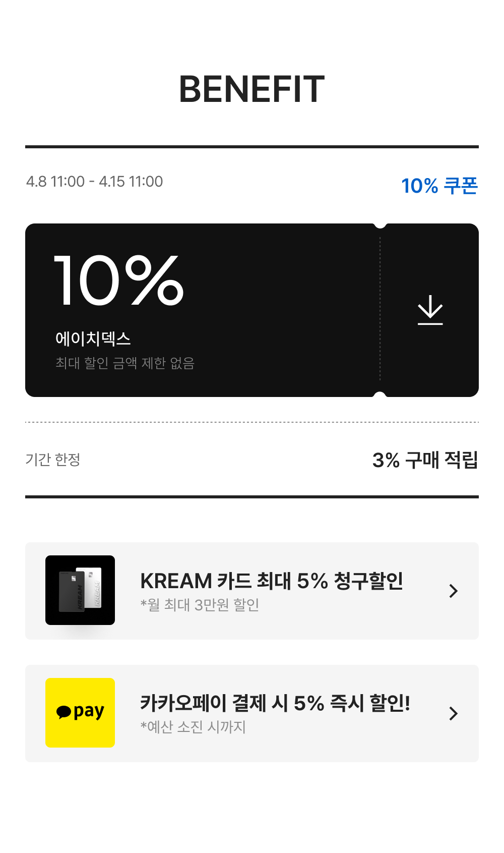Open KREAM 카드 최대 5% 청구할인 title

271,581
